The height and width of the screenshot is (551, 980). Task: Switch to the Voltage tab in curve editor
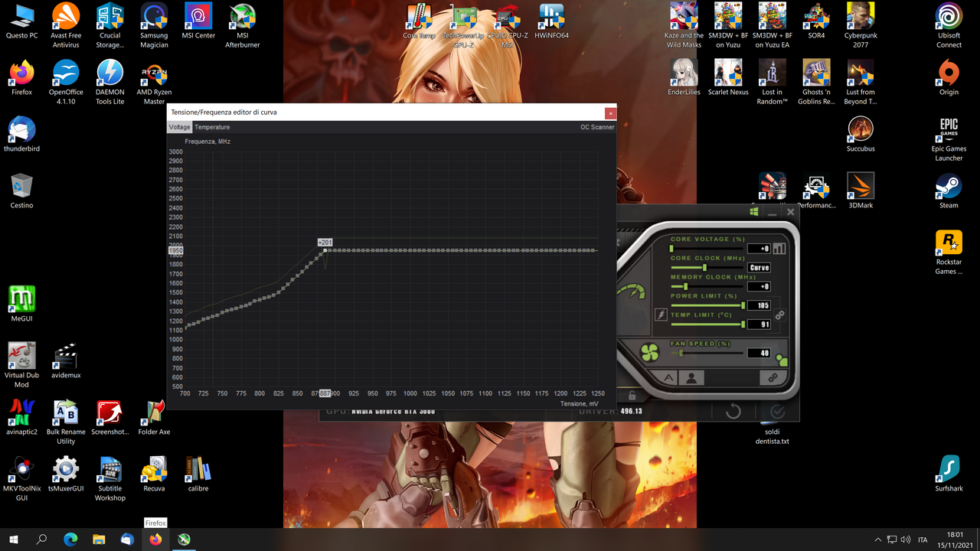coord(180,127)
